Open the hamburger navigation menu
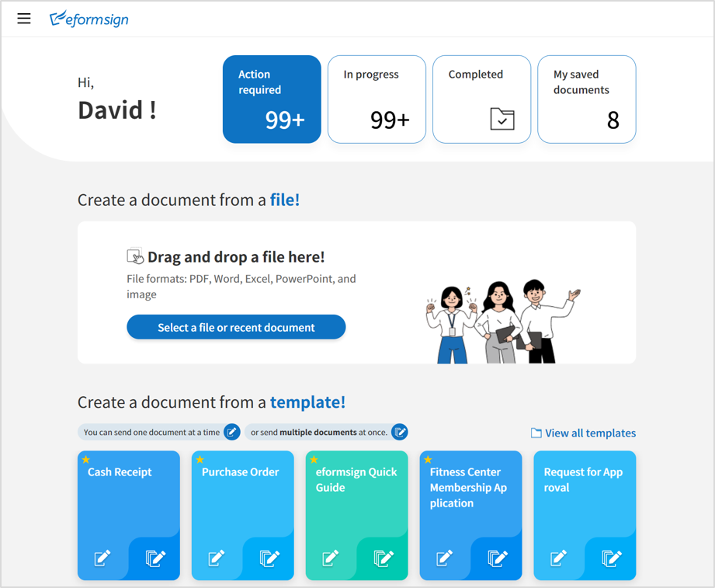Screen dimensions: 715x588 (23, 18)
